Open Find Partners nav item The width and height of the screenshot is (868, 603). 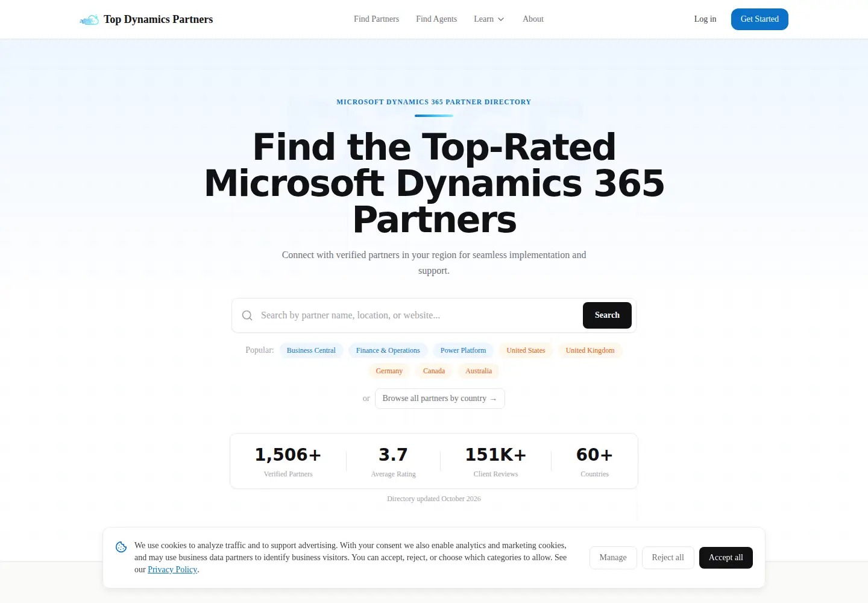tap(376, 19)
